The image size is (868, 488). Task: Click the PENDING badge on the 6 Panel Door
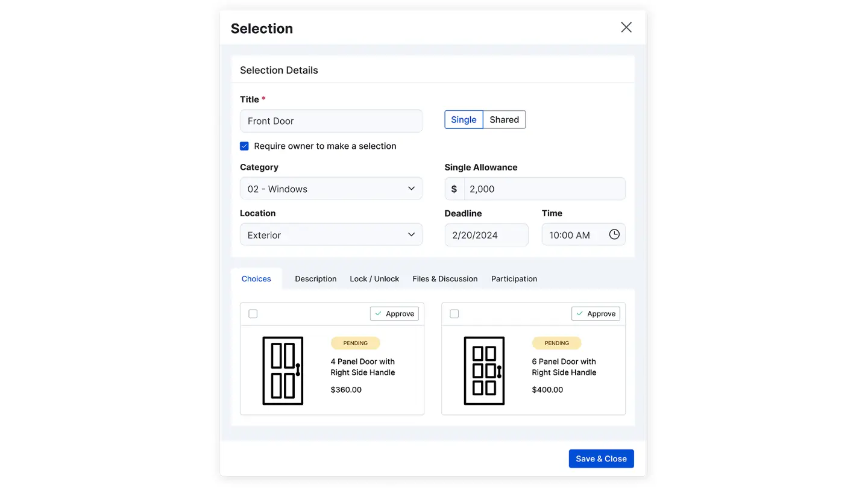click(x=557, y=343)
